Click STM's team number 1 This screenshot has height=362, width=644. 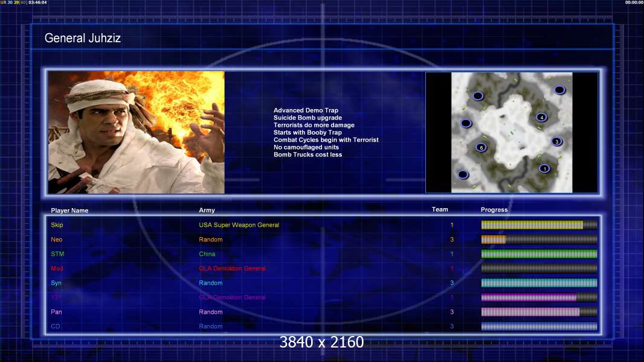(452, 254)
